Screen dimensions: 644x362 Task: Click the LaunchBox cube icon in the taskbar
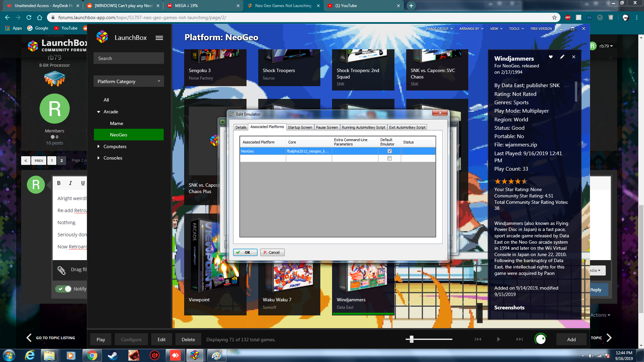click(195, 355)
